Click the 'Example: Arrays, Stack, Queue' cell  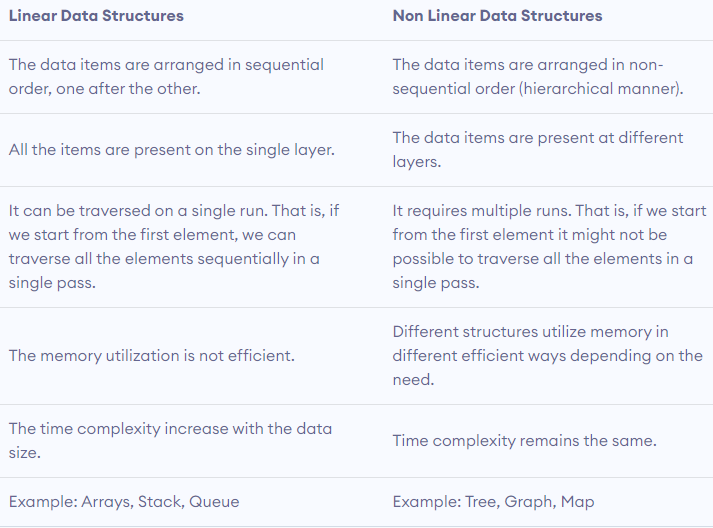coord(124,501)
